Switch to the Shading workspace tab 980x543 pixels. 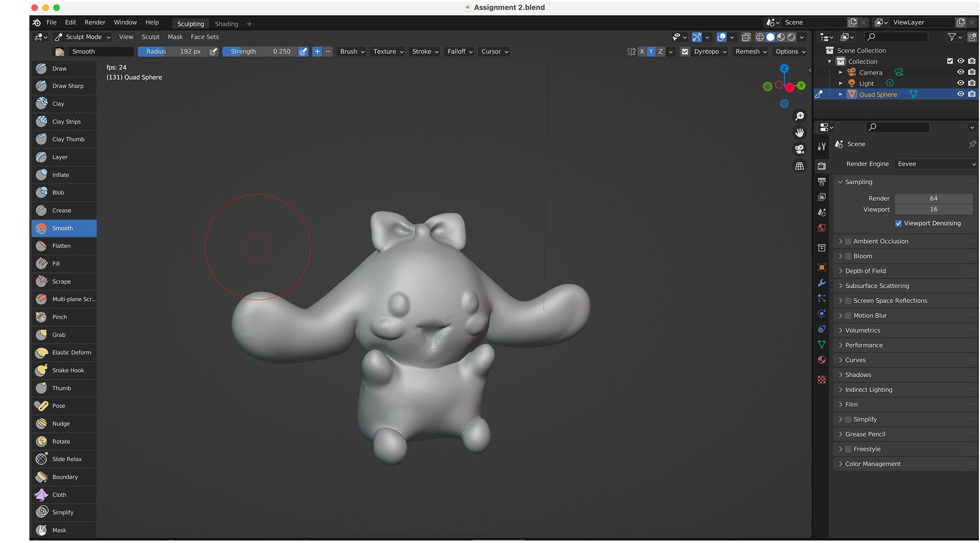pos(226,24)
